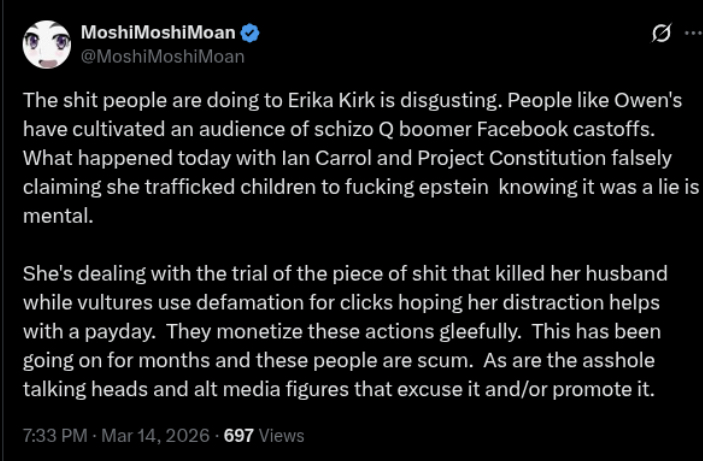Open the MoshiMoshiMoan display name link
The width and height of the screenshot is (703, 461).
pos(159,33)
